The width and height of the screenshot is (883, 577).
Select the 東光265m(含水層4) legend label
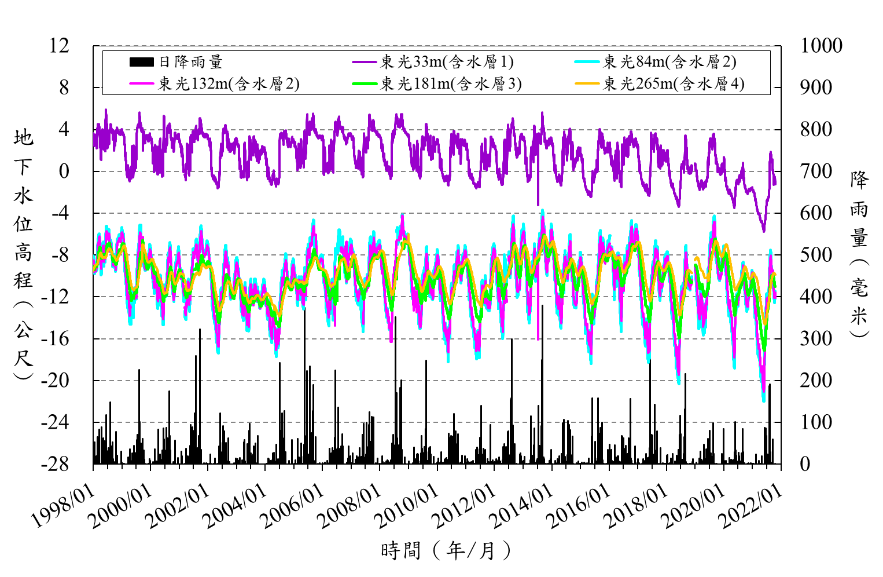(x=674, y=84)
